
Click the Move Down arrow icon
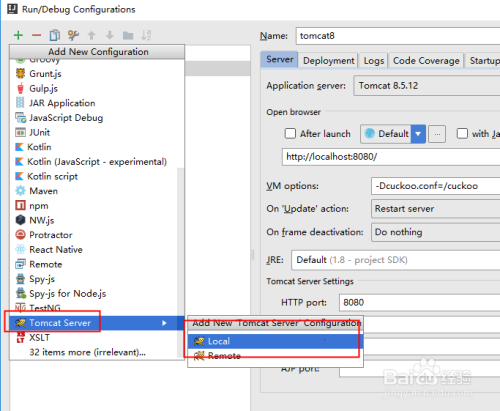[x=110, y=35]
